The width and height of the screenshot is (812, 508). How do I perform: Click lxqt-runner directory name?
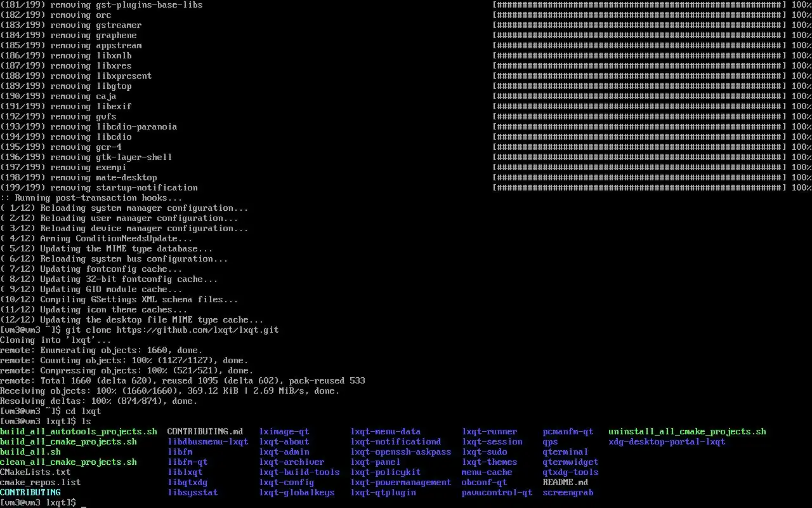click(490, 432)
